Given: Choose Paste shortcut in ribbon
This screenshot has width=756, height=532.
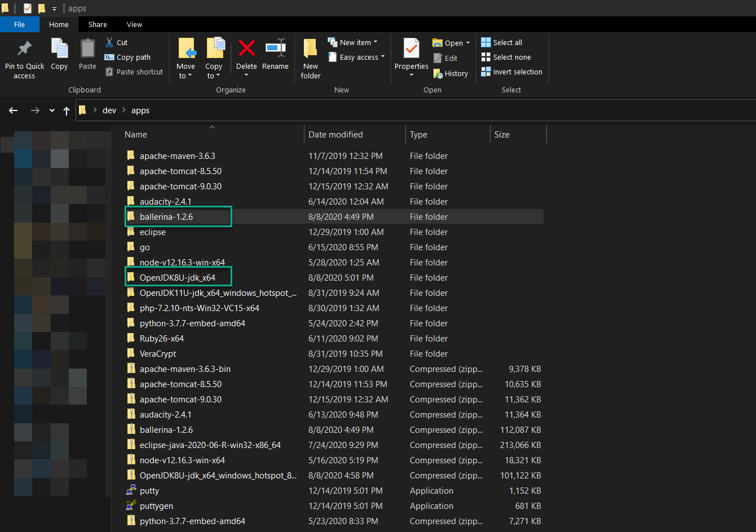Looking at the screenshot, I should coord(134,72).
